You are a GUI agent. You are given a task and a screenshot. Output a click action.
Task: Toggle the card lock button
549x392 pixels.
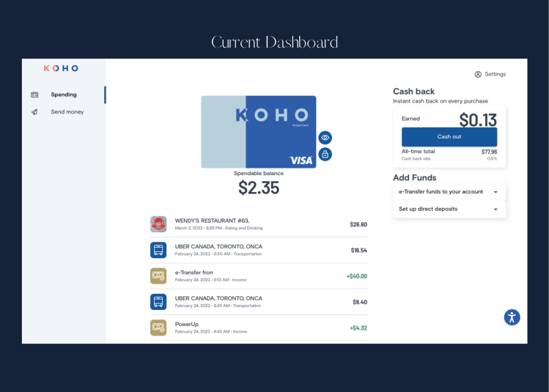coord(325,155)
